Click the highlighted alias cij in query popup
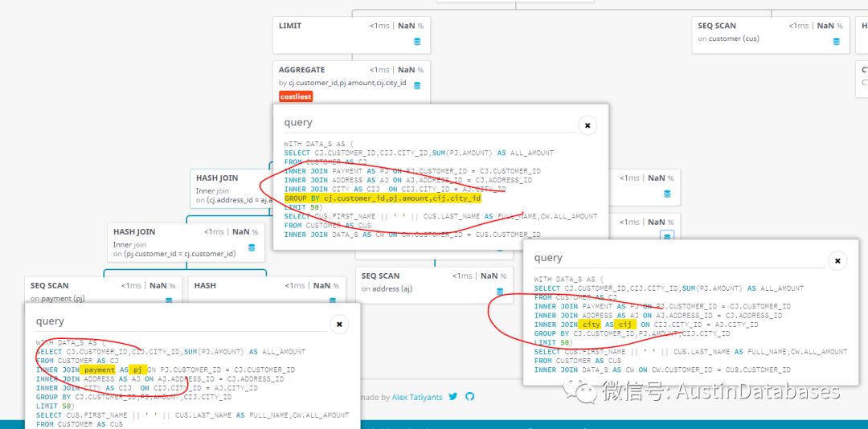Screen dimensions: 868x429 pos(625,325)
